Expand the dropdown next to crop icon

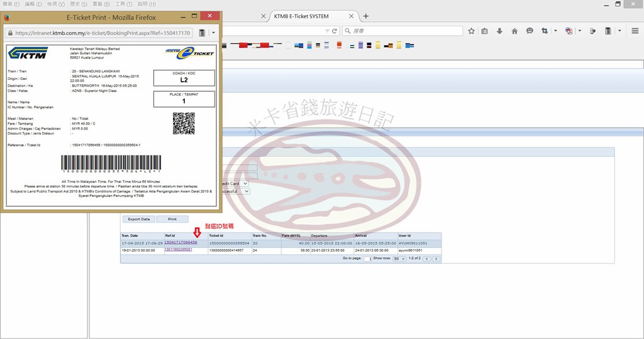pyautogui.click(x=555, y=31)
